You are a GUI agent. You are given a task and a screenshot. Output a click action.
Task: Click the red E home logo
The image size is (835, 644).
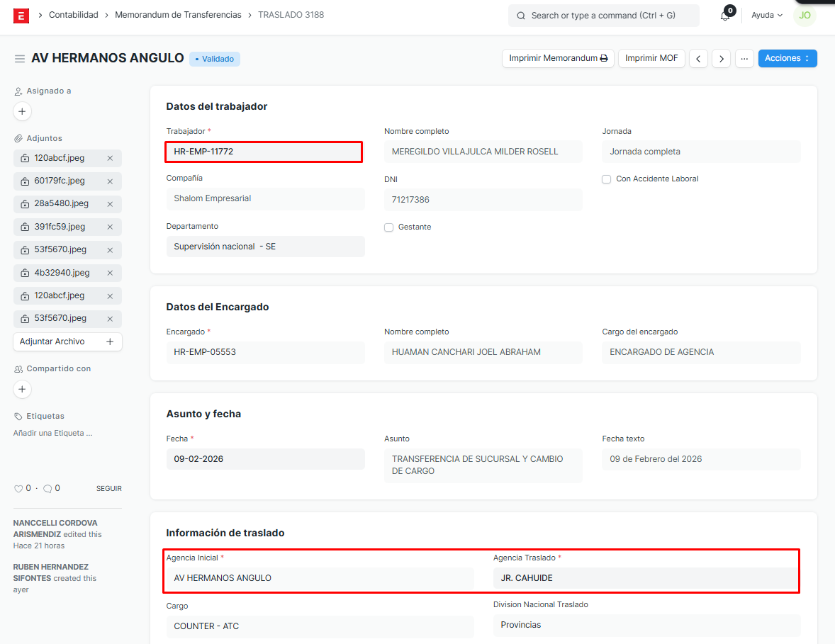21,16
